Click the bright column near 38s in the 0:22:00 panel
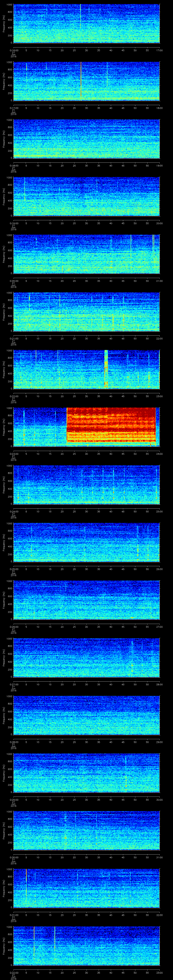 106,368
